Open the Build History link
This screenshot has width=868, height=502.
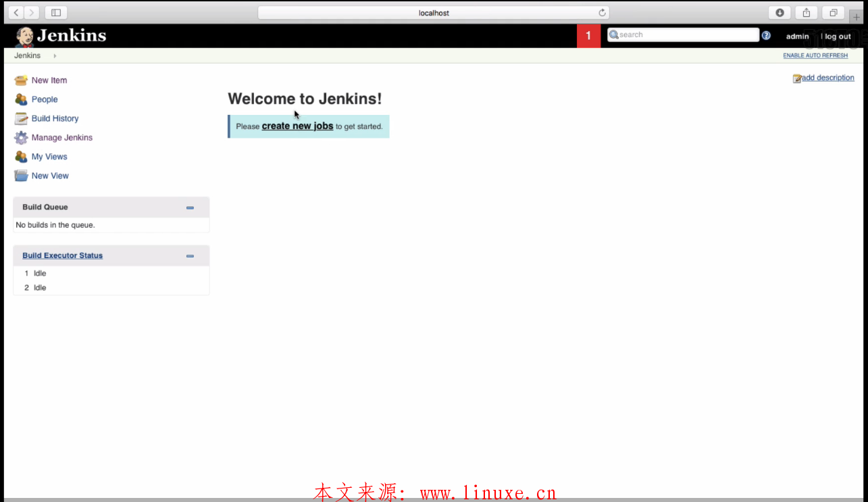pyautogui.click(x=55, y=118)
